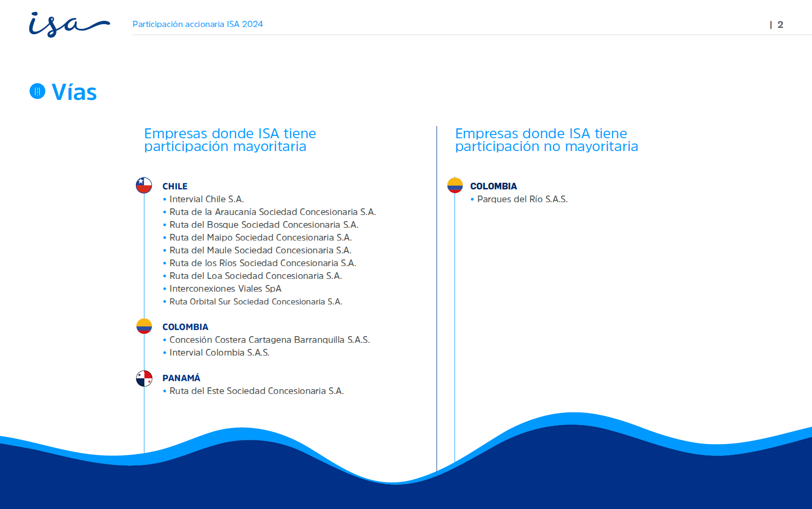Click 'Ruta de los Ríos Sociedad Concesionaria S.A.'
Screen dimensions: 812x509
(263, 263)
